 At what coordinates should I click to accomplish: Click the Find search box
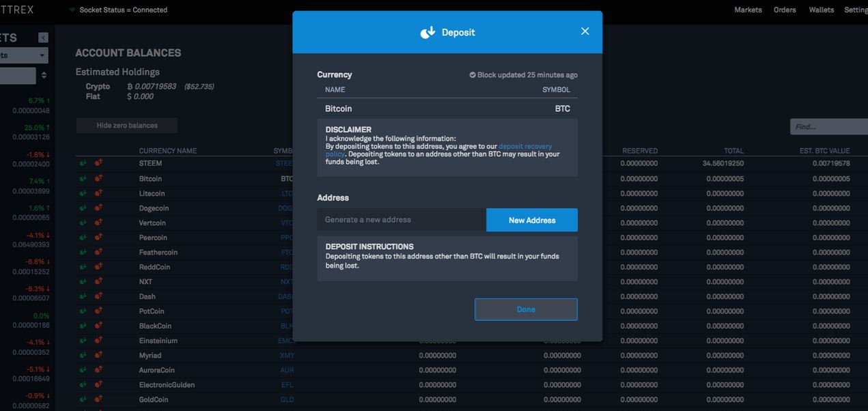pos(829,126)
